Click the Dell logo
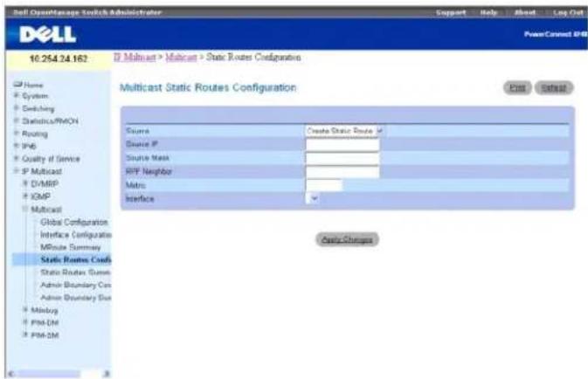The width and height of the screenshot is (588, 379). (48, 34)
